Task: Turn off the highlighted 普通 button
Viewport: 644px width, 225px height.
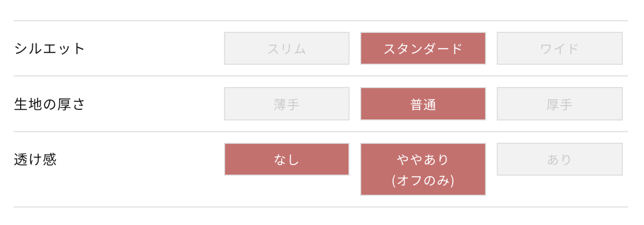Action: tap(423, 104)
